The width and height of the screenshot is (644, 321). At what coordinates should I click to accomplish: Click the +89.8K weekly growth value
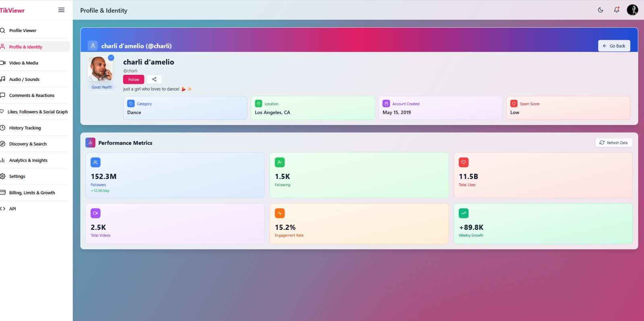[x=471, y=227]
